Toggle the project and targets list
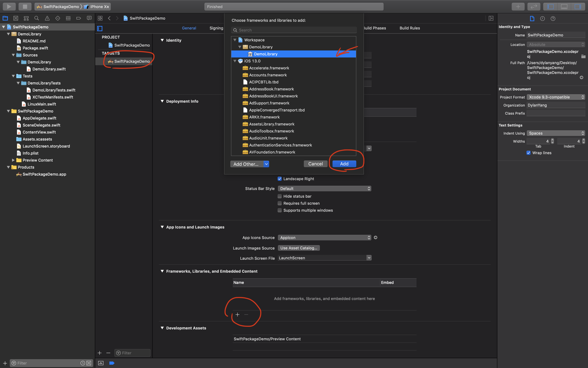Viewport: 588px width, 368px height. 100,28
